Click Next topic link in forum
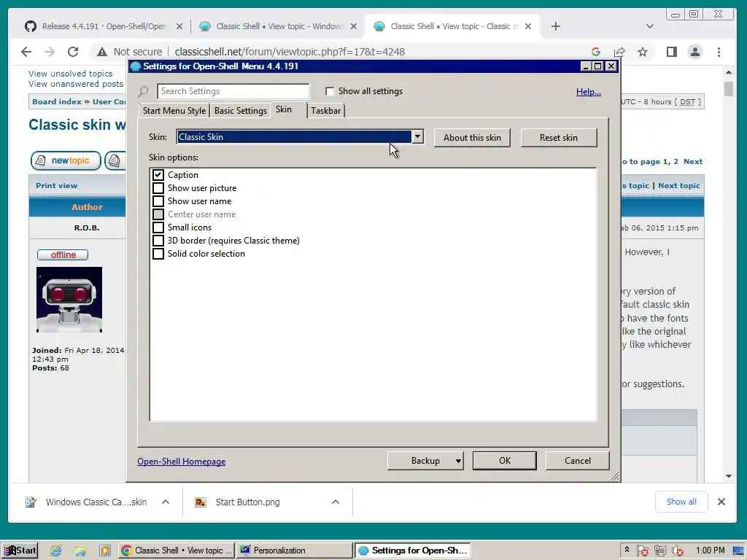 point(679,186)
